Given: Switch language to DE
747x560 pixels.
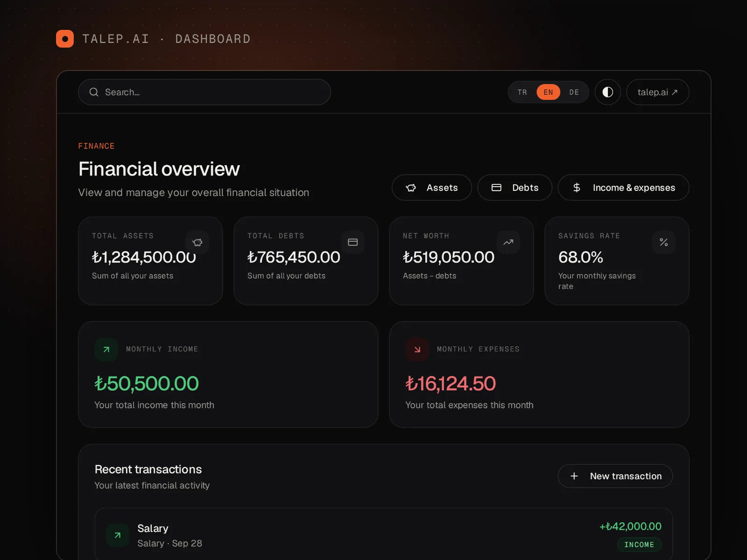Looking at the screenshot, I should tap(574, 92).
